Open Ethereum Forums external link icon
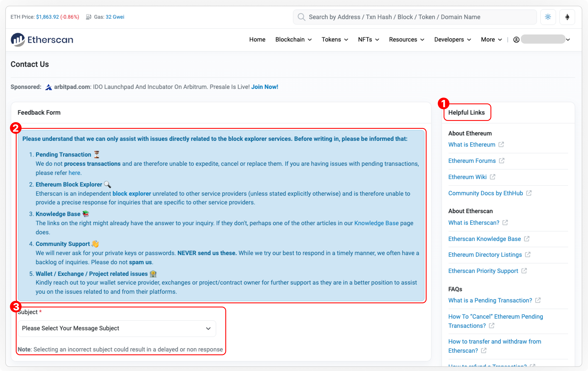Screen dimensions: 588x371 (502, 160)
